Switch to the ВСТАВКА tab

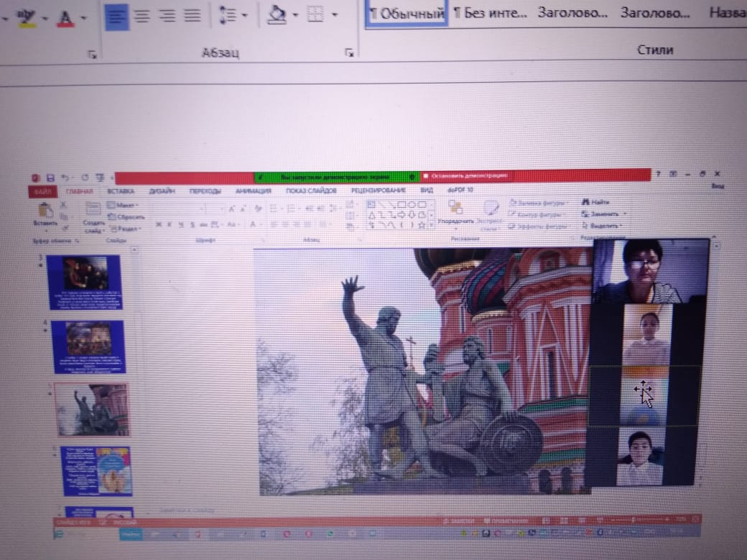[121, 191]
